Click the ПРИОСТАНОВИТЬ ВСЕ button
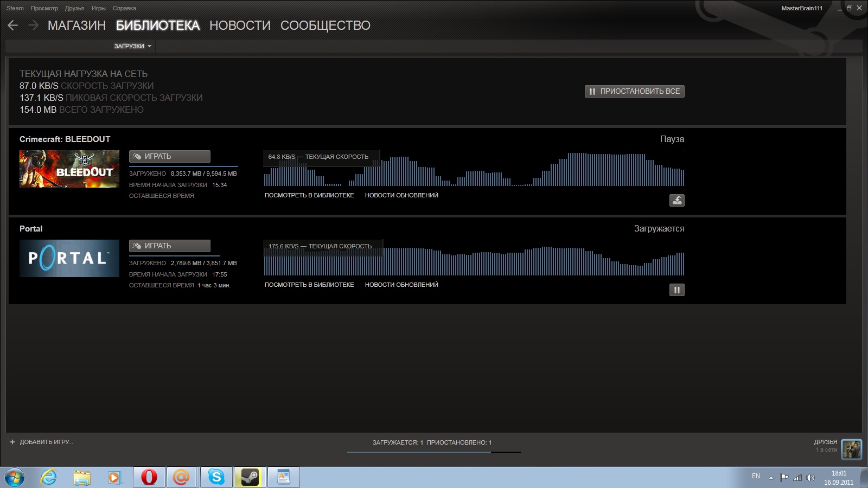 pos(635,91)
